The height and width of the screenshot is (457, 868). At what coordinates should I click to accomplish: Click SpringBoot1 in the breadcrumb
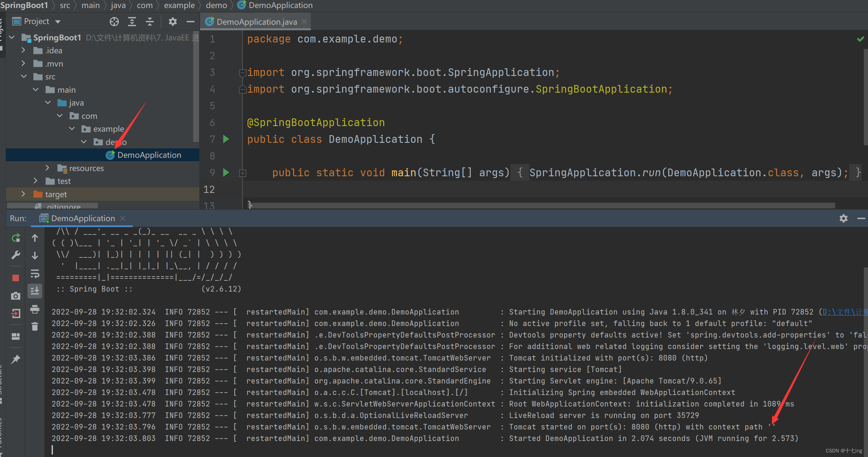click(x=24, y=5)
